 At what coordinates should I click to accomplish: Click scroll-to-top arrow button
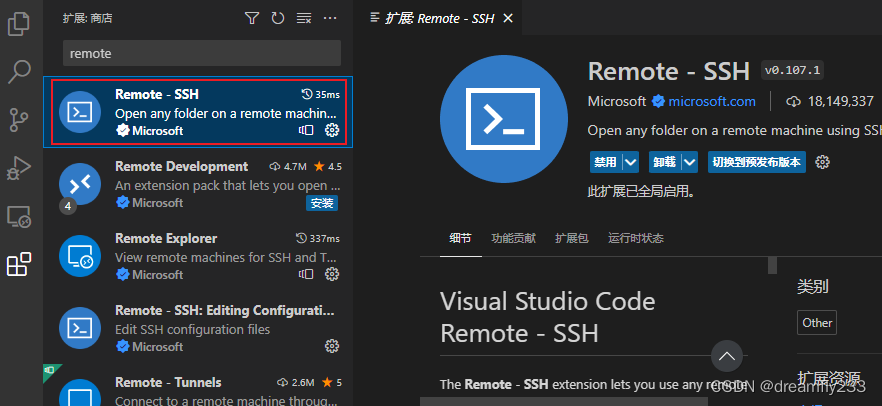pyautogui.click(x=727, y=356)
